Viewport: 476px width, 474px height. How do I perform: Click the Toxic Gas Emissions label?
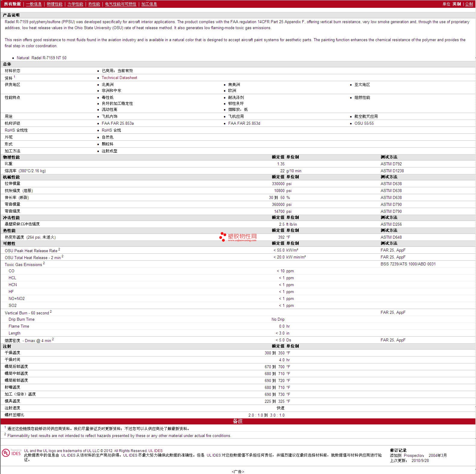tap(23, 265)
